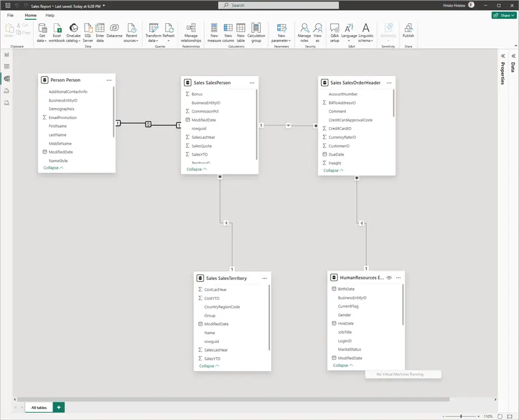Screen dimensions: 519x420
Task: Zoom out with the minus button
Action: [x=444, y=416]
